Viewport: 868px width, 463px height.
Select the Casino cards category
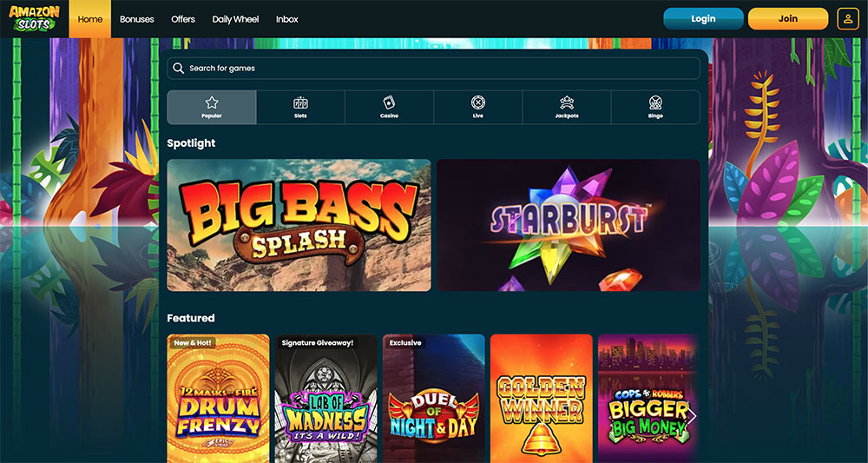coord(389,107)
